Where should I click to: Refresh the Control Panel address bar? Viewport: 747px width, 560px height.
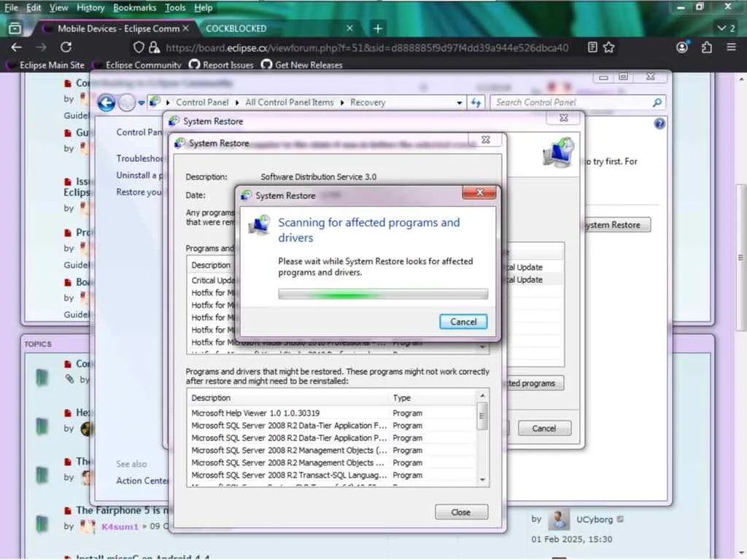pos(476,103)
